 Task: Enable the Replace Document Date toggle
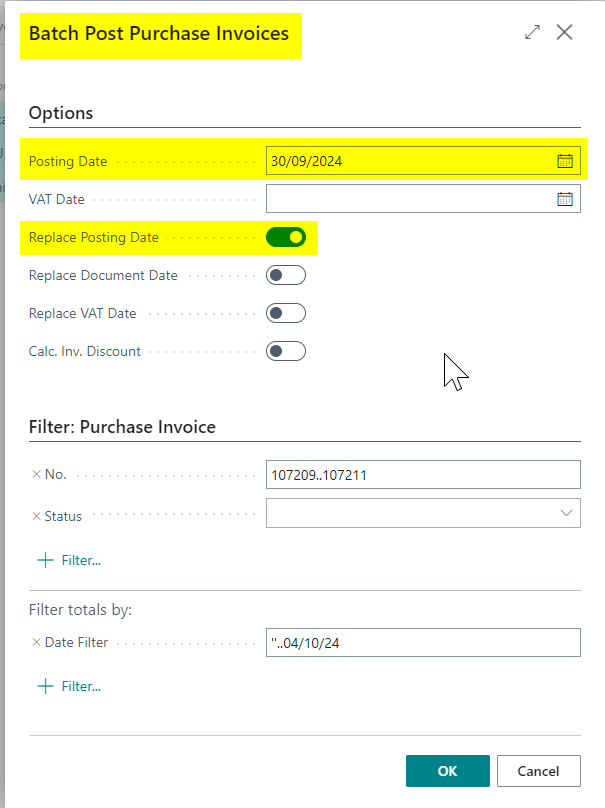(x=286, y=275)
